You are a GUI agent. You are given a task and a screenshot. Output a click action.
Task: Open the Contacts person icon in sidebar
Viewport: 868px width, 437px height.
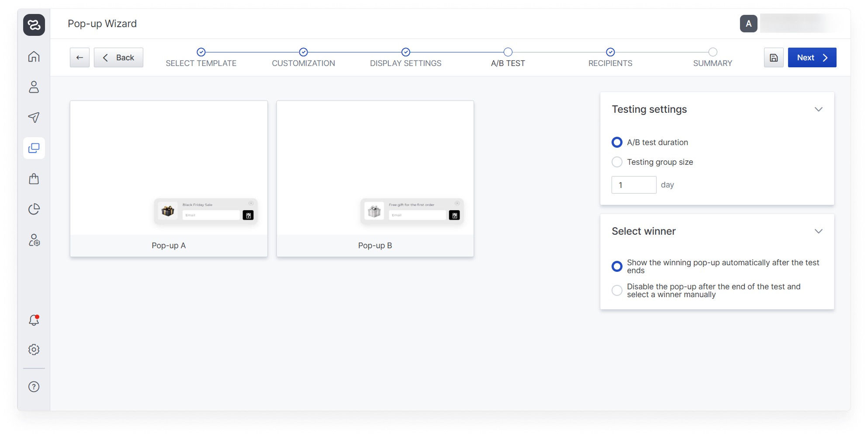tap(34, 87)
